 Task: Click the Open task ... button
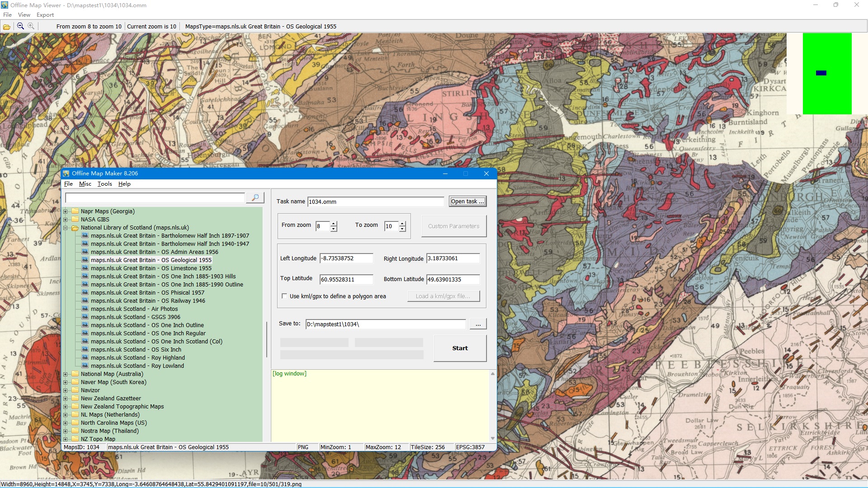467,202
